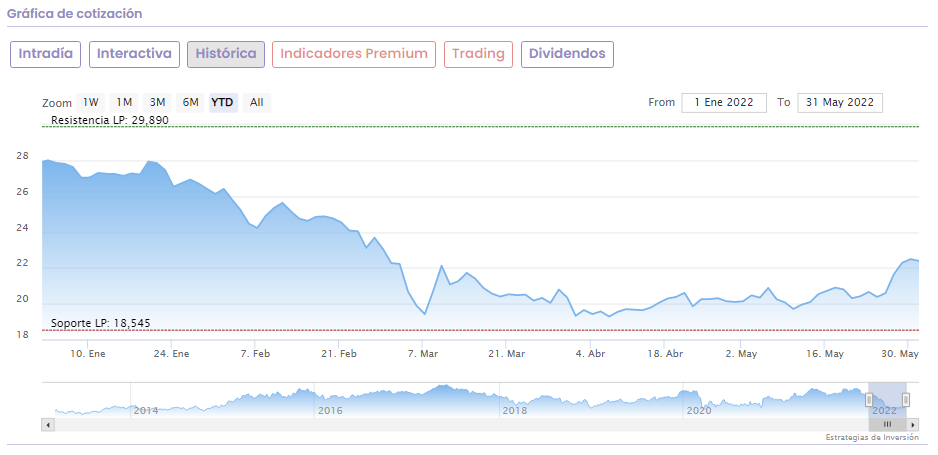
Task: Select the Histórica tab
Action: [x=226, y=54]
